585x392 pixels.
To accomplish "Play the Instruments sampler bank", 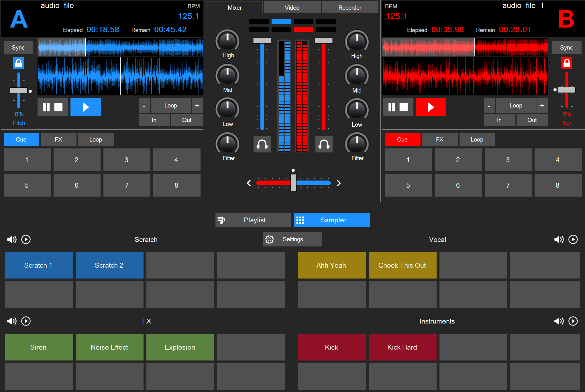I will point(573,321).
